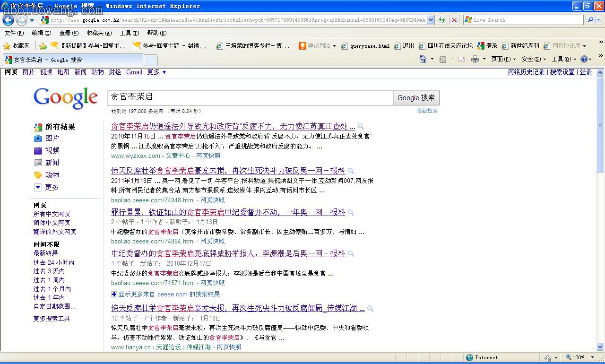The image size is (605, 364).
Task: Click preview magnifier beside 惊天反腐壮举 奥一网 result
Action: (x=351, y=171)
